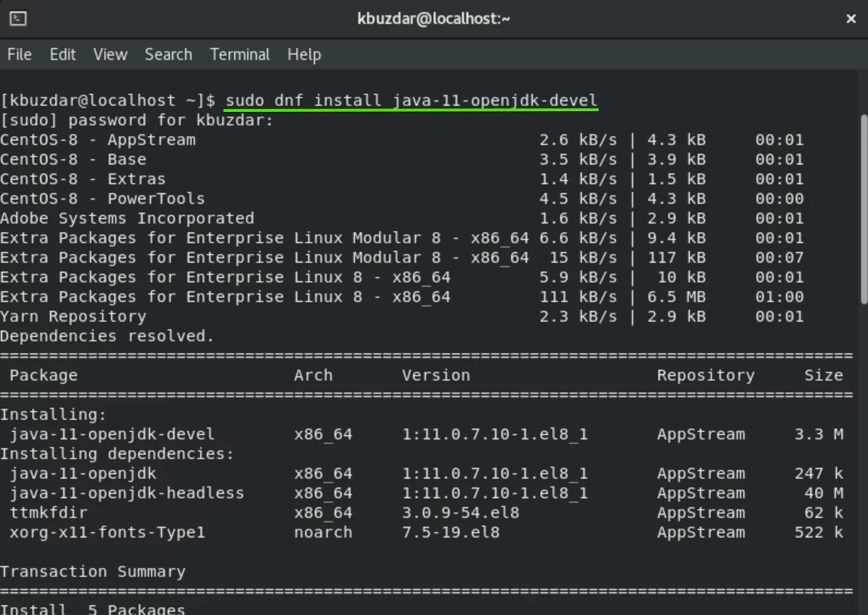Click the 40 M size value
Screen dimensions: 868x615
click(x=824, y=493)
